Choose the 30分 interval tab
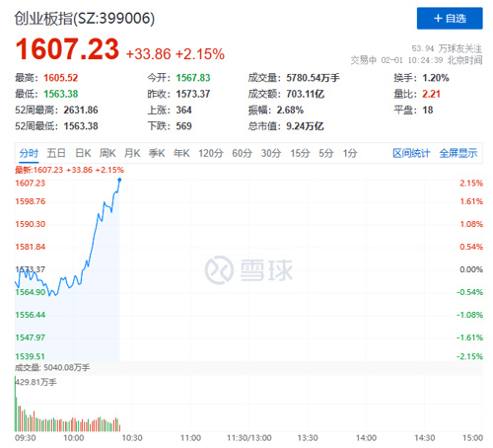Screen dimensions: 493x448 coord(271,153)
